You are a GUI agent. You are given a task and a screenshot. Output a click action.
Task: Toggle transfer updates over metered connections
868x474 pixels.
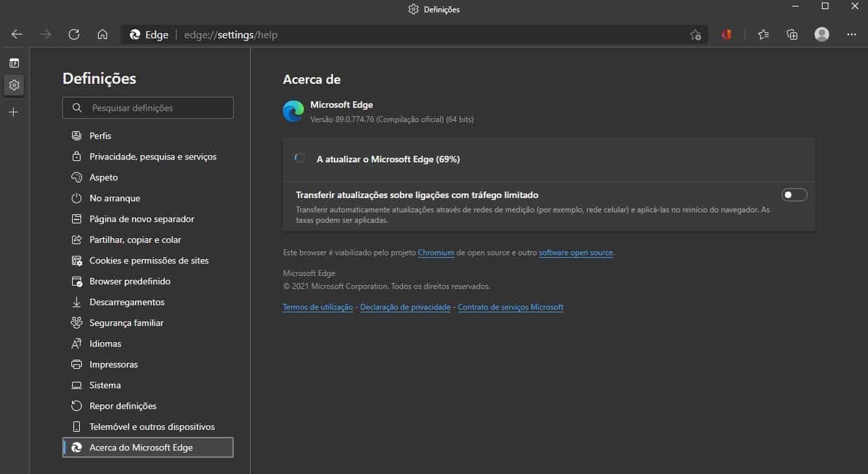(x=794, y=195)
